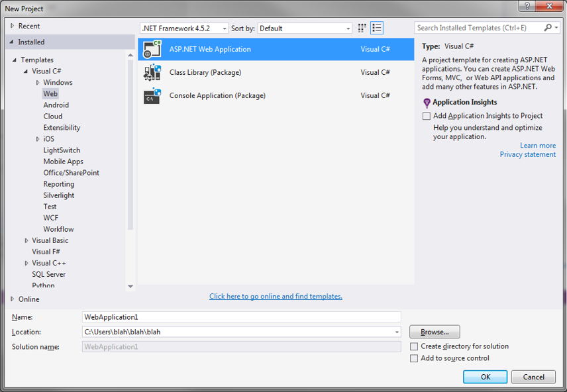This screenshot has height=392, width=567.
Task: Click the ASP.NET Web Application template icon
Action: point(152,49)
